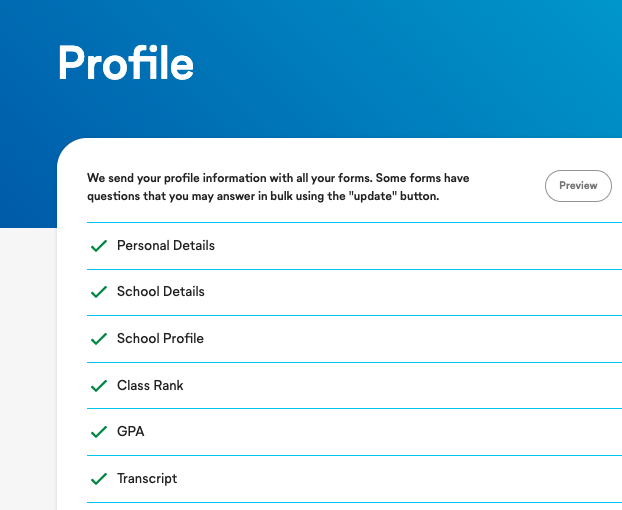
Task: Click empty space in the Transcript row
Action: (397, 479)
